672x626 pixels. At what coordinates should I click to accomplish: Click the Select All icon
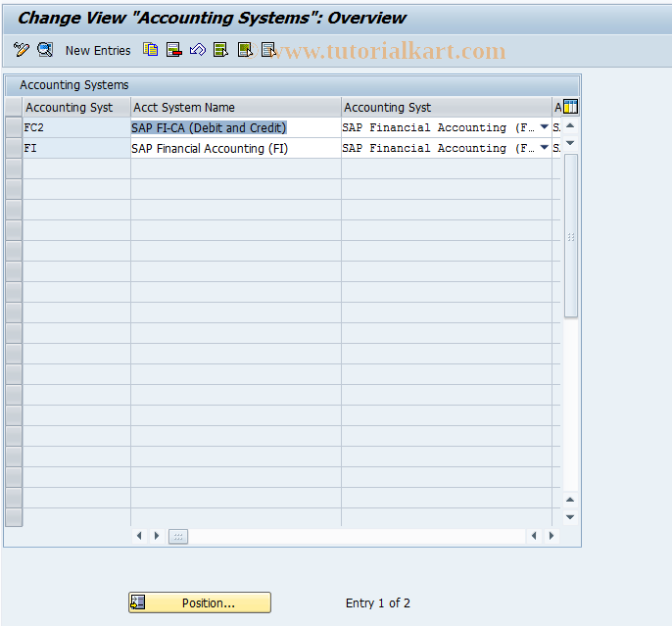220,50
